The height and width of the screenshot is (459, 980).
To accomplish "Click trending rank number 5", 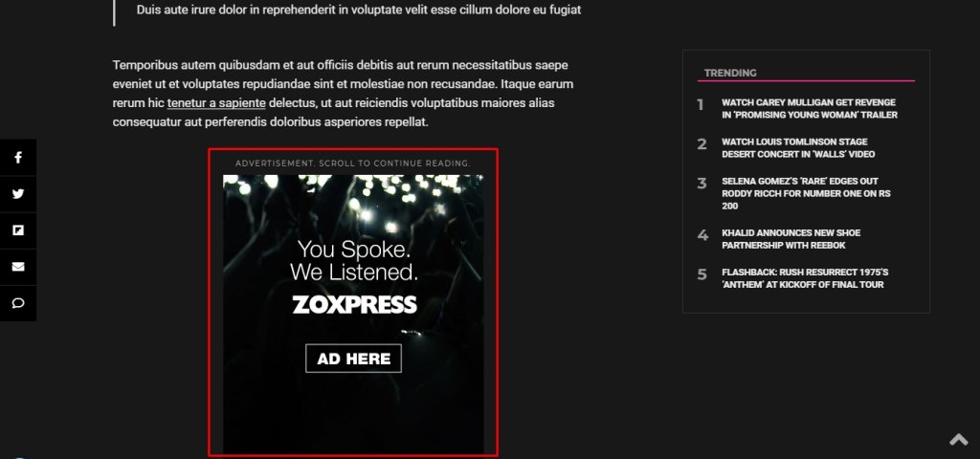I will pos(702,274).
